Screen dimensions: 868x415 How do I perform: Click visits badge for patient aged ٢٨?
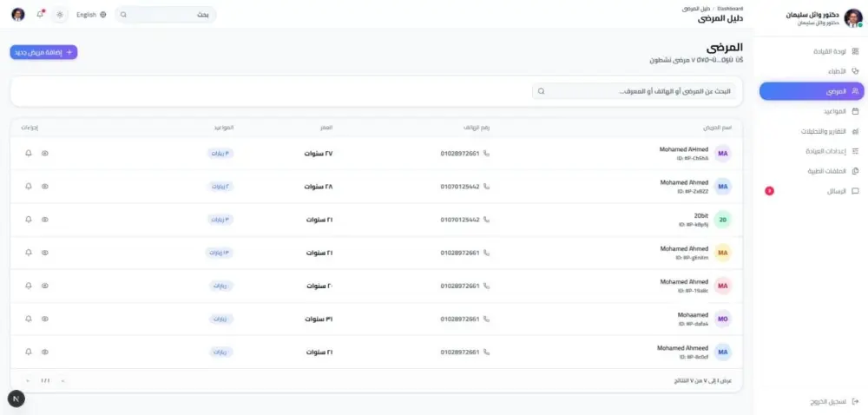coord(220,187)
